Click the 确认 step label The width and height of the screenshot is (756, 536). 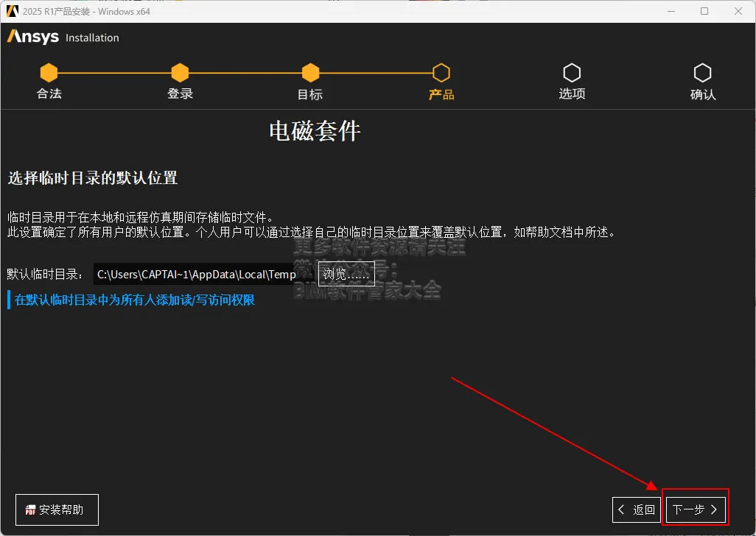[x=702, y=94]
